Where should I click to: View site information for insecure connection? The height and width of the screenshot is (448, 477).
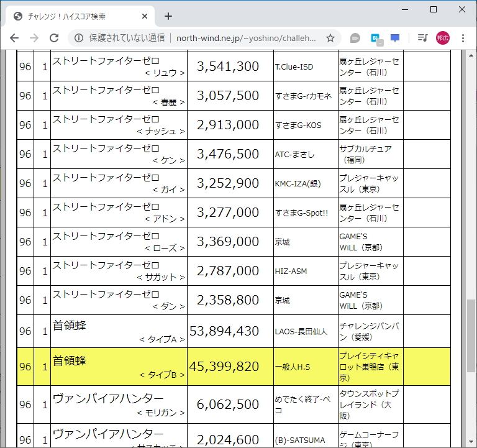coord(79,38)
